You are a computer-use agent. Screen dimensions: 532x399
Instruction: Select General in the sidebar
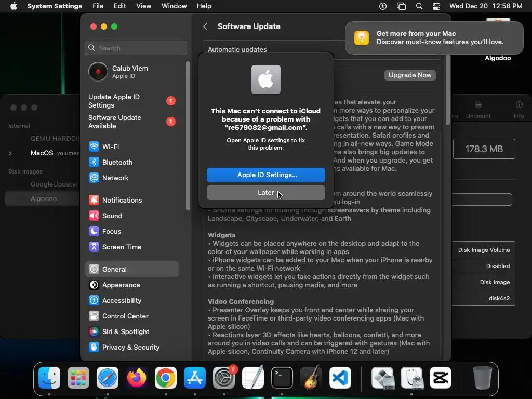click(x=132, y=270)
